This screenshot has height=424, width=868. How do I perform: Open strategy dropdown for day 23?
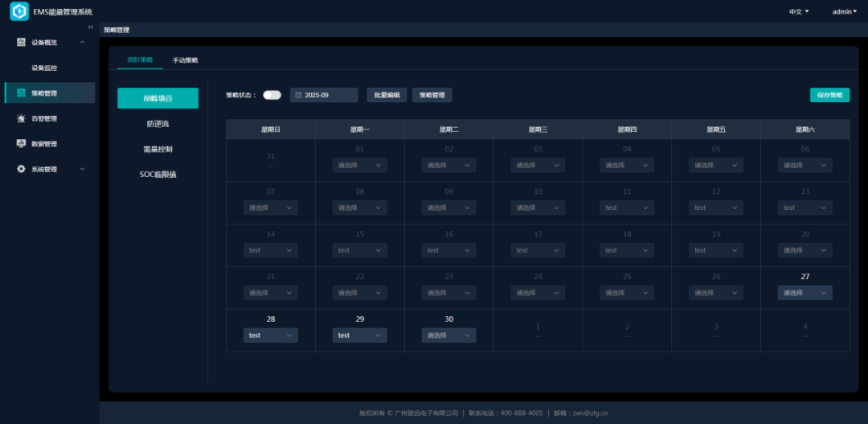449,293
